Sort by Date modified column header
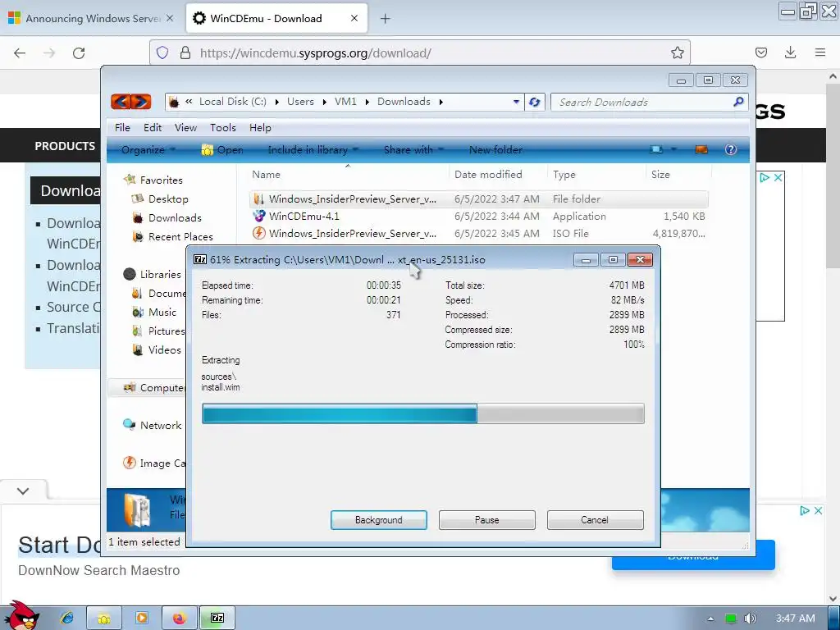Viewport: 840px width, 630px height. click(488, 174)
